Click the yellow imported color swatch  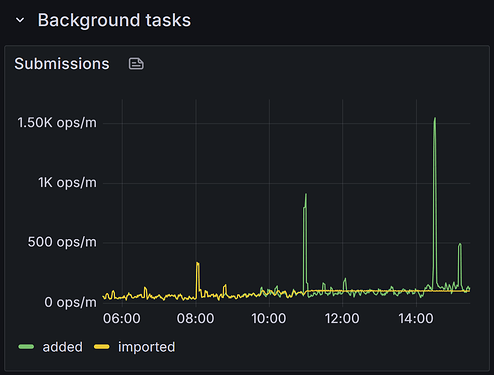[x=102, y=347]
